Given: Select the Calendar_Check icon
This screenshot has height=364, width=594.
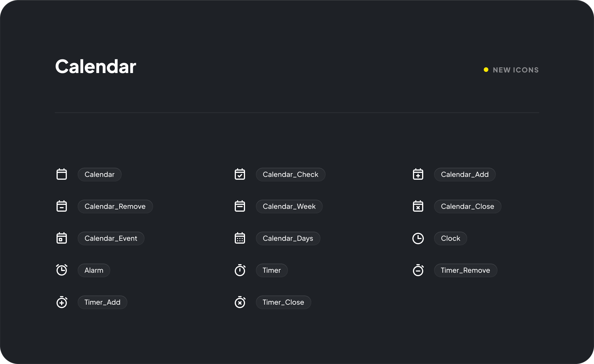Looking at the screenshot, I should pyautogui.click(x=240, y=174).
